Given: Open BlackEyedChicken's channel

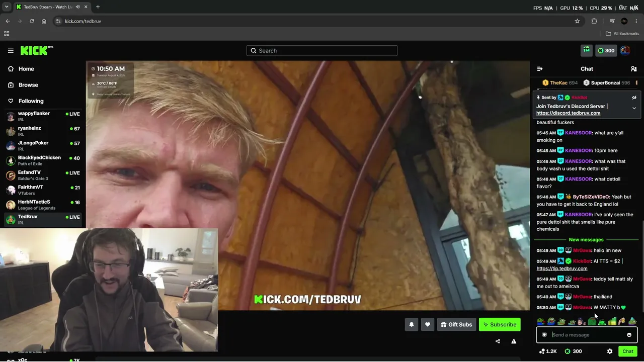Looking at the screenshot, I should pos(43,161).
